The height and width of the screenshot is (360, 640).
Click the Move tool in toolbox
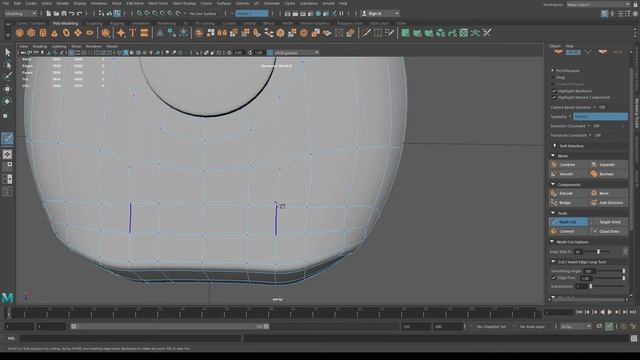[7, 89]
